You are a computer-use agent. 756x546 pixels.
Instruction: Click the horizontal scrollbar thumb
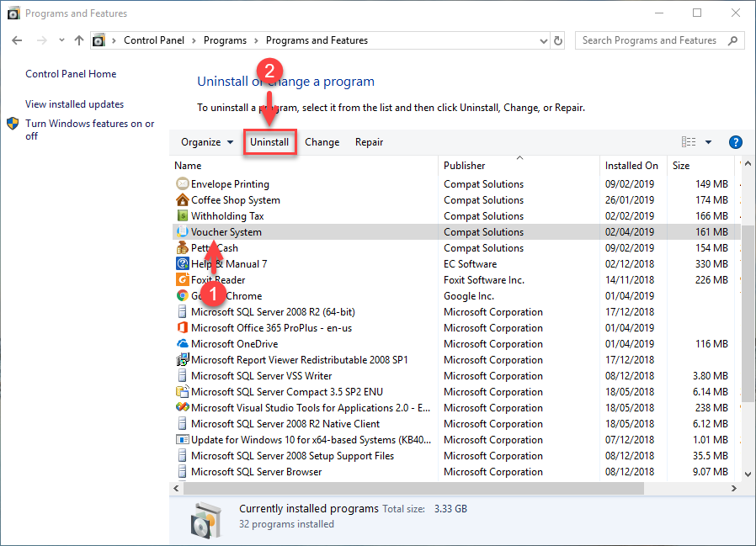(413, 488)
